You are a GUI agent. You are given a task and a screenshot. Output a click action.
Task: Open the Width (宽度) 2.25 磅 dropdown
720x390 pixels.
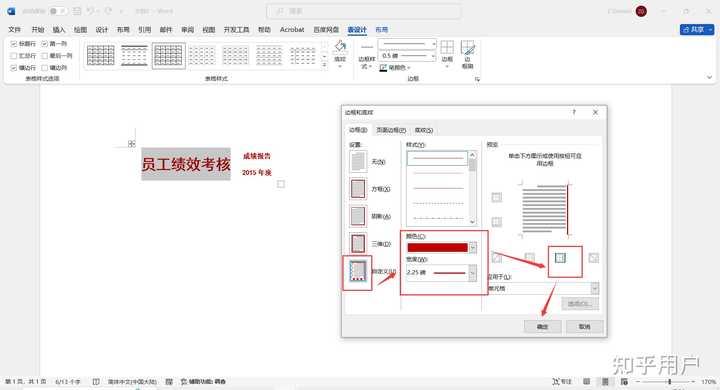click(x=472, y=273)
